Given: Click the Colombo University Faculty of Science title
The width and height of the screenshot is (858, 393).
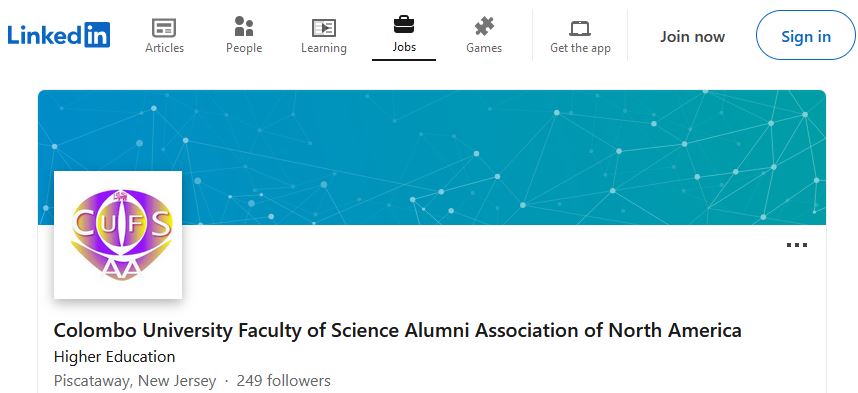Looking at the screenshot, I should click(x=398, y=331).
